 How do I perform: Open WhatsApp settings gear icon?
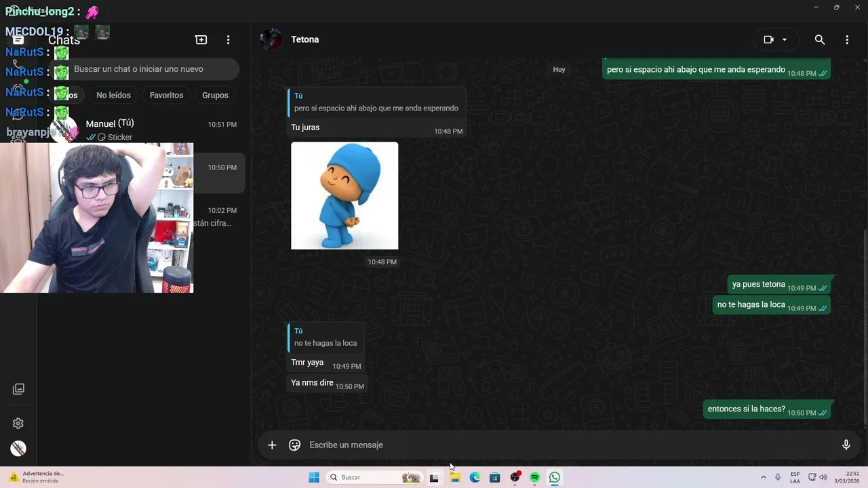(x=18, y=424)
